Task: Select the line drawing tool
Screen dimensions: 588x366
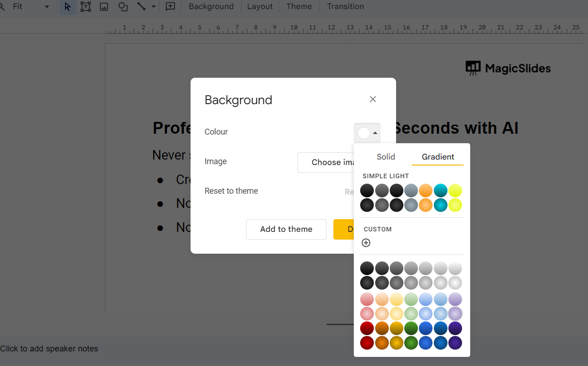Action: [141, 7]
